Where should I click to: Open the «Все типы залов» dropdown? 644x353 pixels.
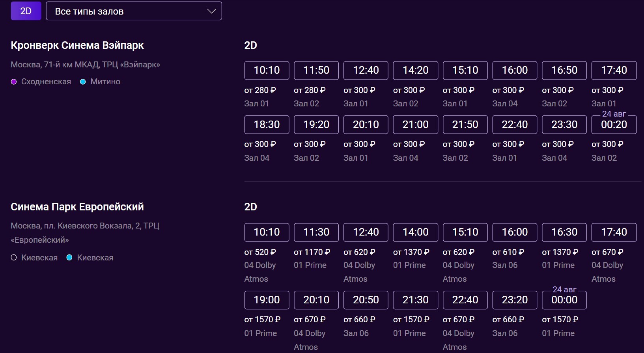click(134, 11)
